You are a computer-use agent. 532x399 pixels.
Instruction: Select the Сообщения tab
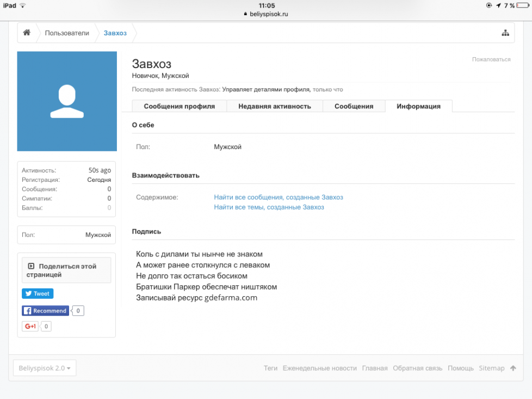click(x=354, y=107)
